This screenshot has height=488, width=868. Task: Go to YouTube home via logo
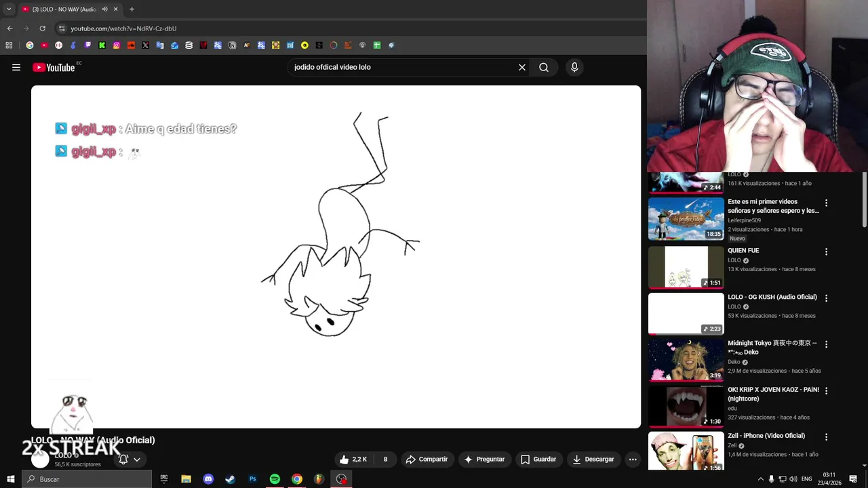(x=54, y=67)
